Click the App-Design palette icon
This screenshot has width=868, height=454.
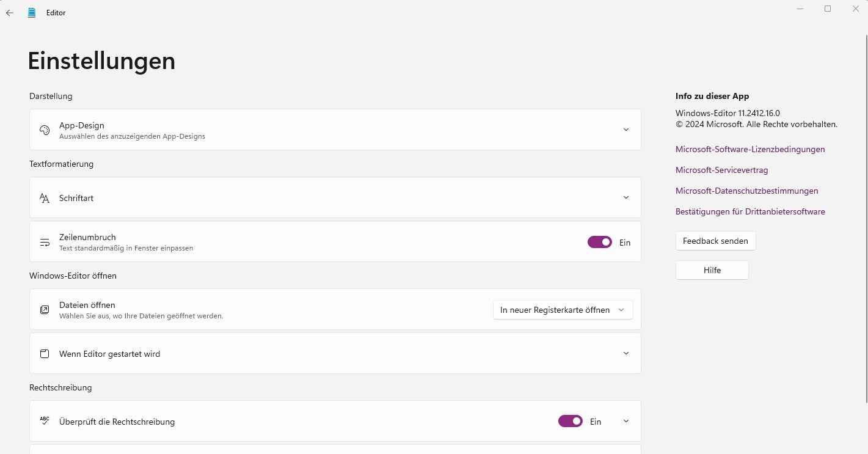[44, 130]
